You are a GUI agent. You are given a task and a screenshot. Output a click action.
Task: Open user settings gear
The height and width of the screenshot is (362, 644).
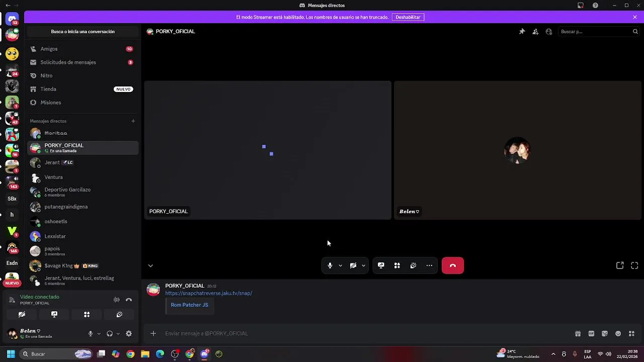coord(129,334)
